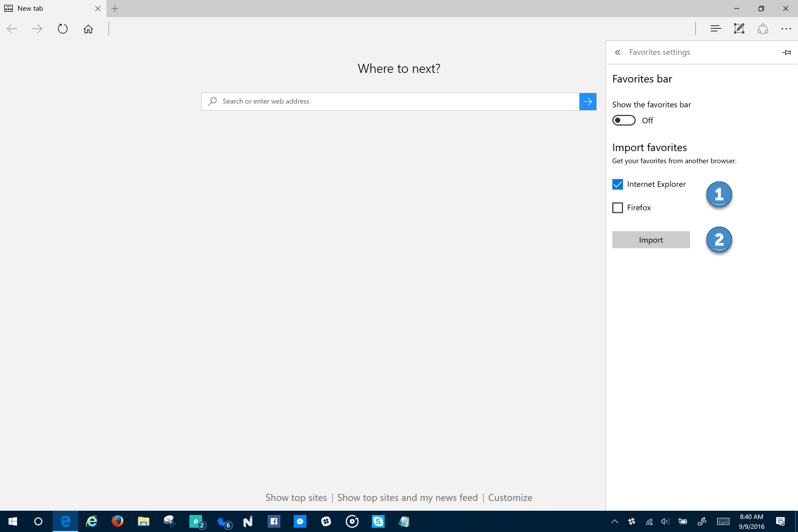The width and height of the screenshot is (798, 532).
Task: Show hidden system tray icons chevron
Action: [614, 521]
